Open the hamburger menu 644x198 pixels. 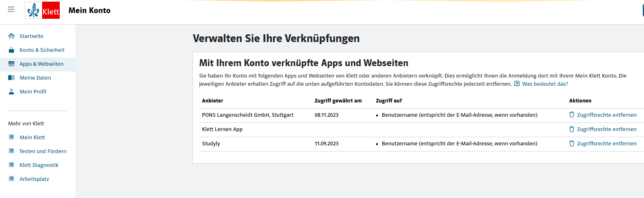tap(11, 9)
